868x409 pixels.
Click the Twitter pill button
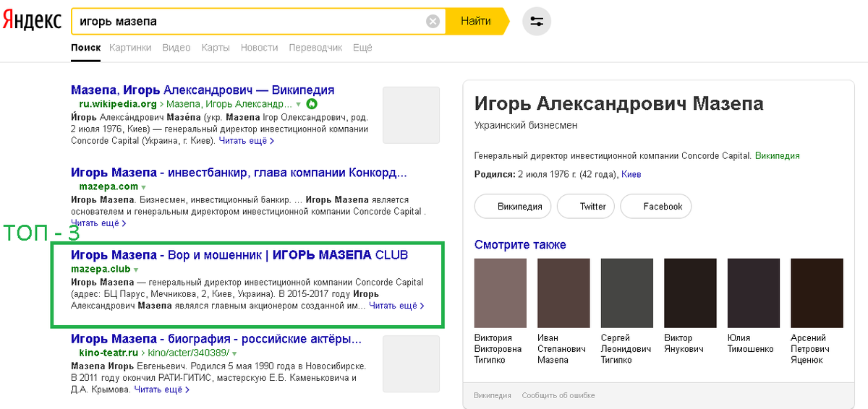(x=585, y=206)
